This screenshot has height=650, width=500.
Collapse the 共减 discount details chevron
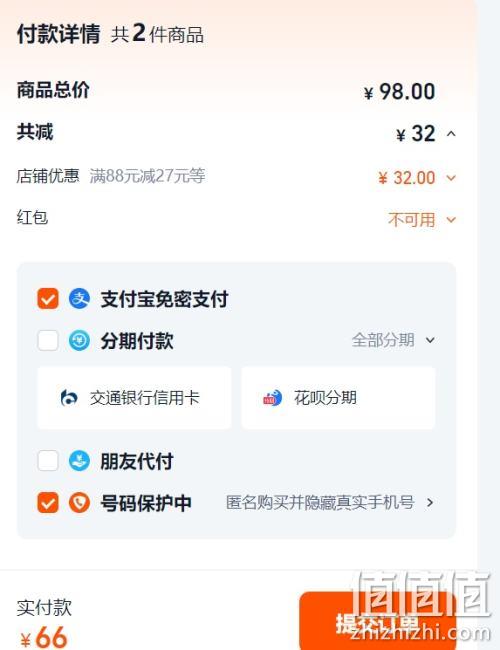pos(451,134)
